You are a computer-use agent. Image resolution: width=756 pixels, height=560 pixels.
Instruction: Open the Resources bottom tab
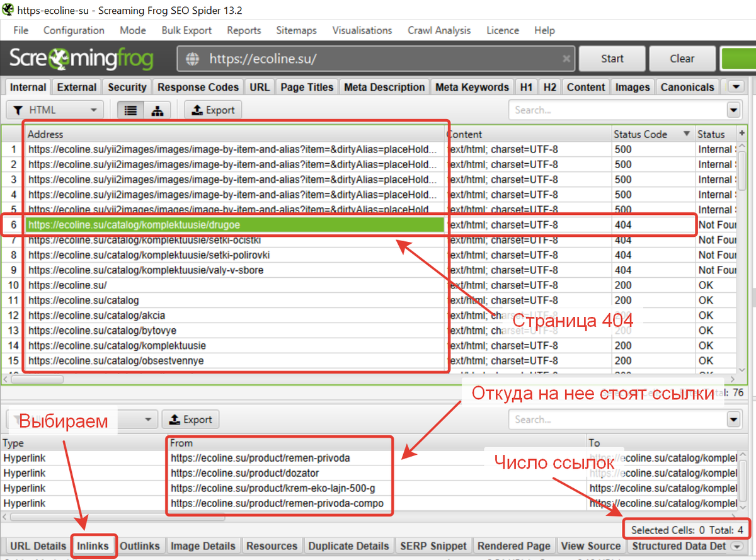pyautogui.click(x=272, y=546)
